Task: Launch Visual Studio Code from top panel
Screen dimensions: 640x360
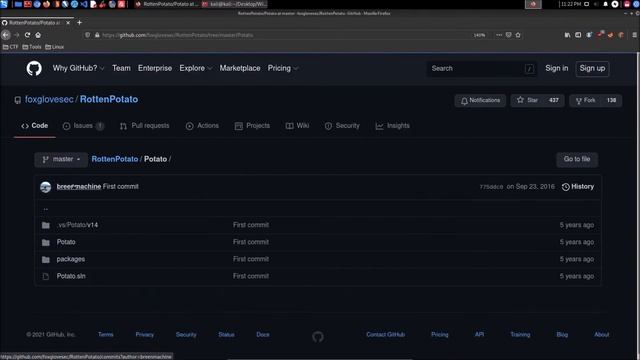Action: coord(84,4)
